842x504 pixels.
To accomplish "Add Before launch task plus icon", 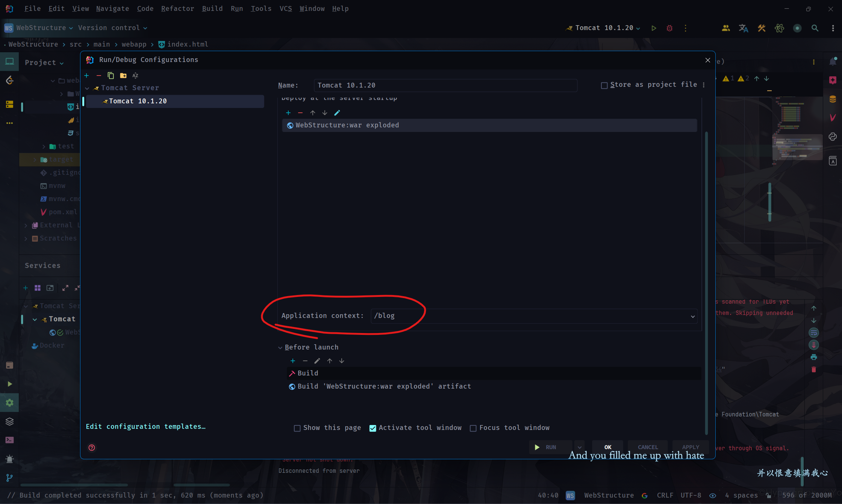I will 292,361.
